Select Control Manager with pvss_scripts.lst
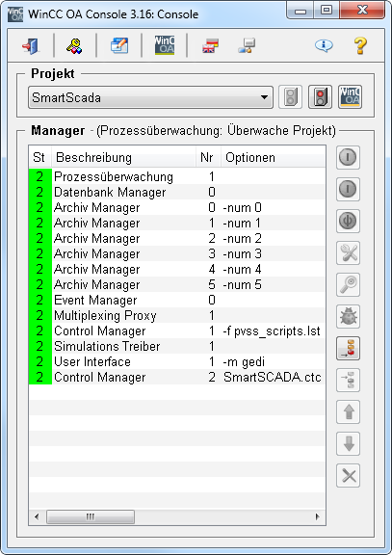The width and height of the screenshot is (392, 555). 177,330
